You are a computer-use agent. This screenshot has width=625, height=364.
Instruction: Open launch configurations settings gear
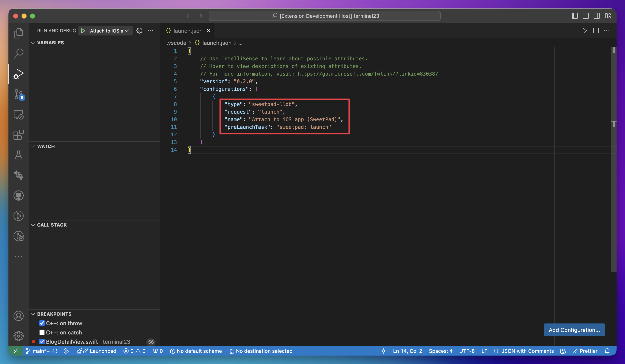[139, 30]
